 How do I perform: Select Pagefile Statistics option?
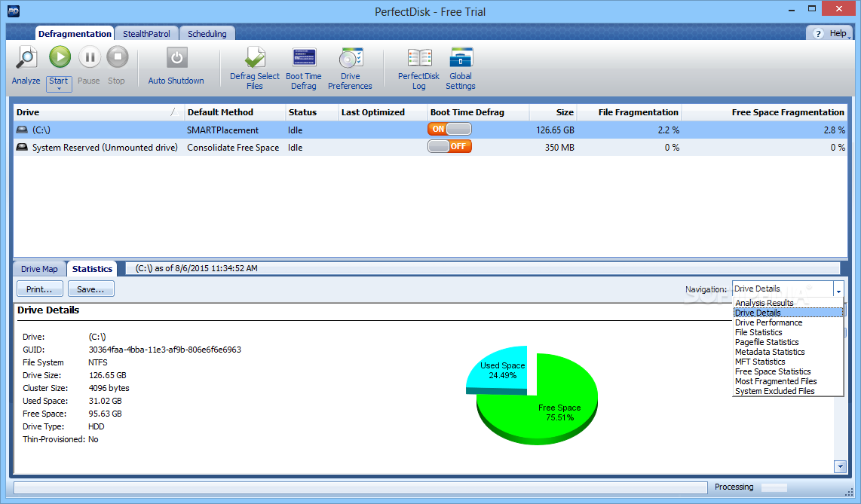[788, 342]
